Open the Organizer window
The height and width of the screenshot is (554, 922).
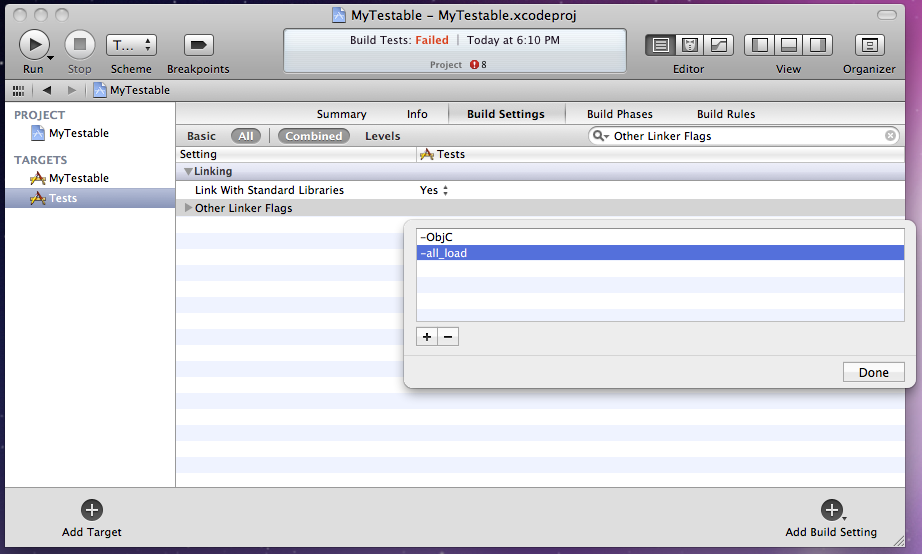click(869, 45)
